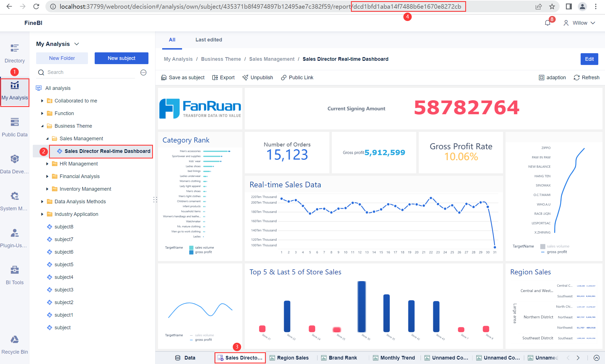The image size is (605, 364).
Task: Open notifications via the bell icon
Action: [548, 23]
